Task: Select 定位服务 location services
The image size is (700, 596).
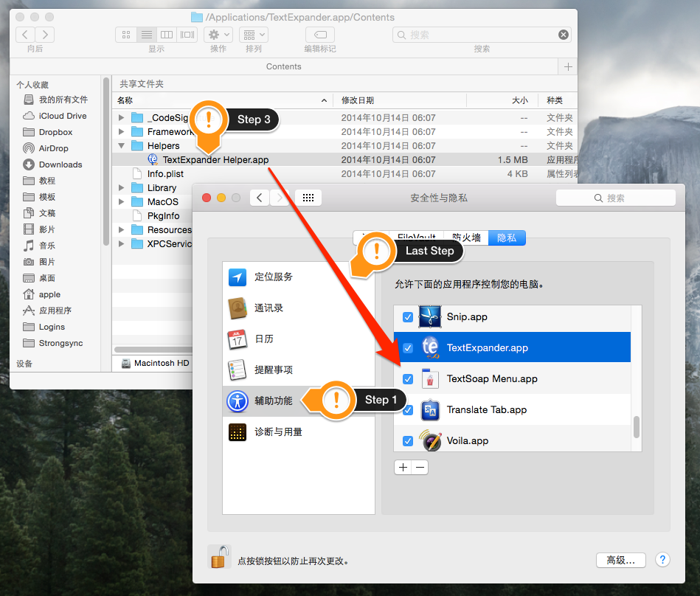Action: [x=299, y=277]
